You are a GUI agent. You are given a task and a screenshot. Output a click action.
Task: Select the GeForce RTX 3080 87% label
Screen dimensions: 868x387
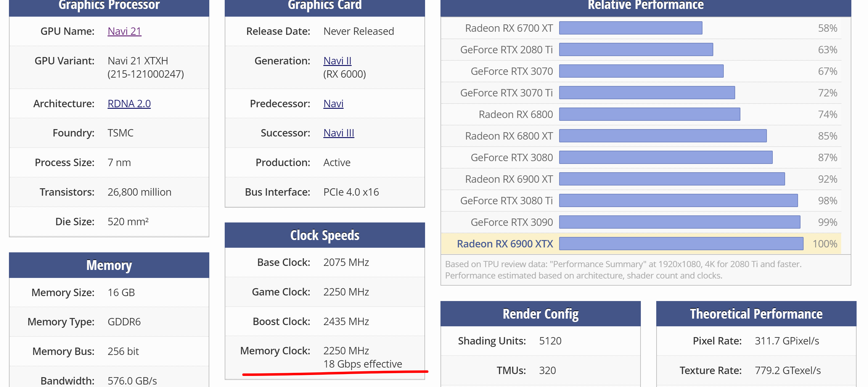827,158
